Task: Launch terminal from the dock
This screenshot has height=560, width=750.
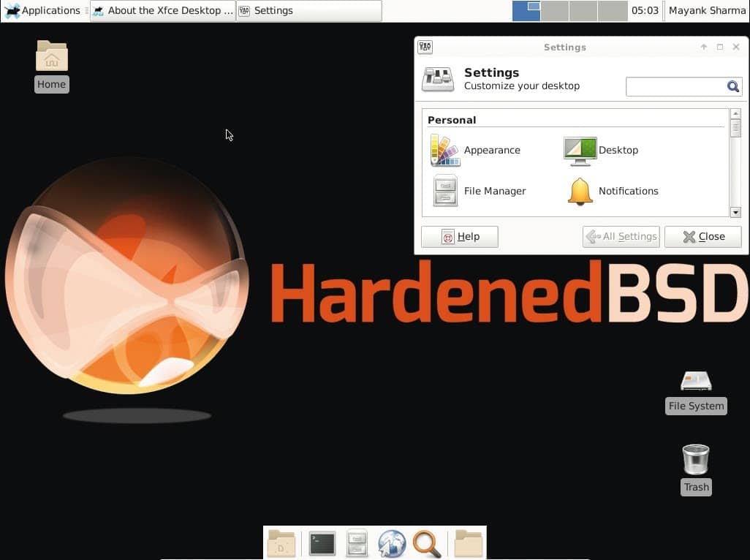Action: click(x=322, y=544)
